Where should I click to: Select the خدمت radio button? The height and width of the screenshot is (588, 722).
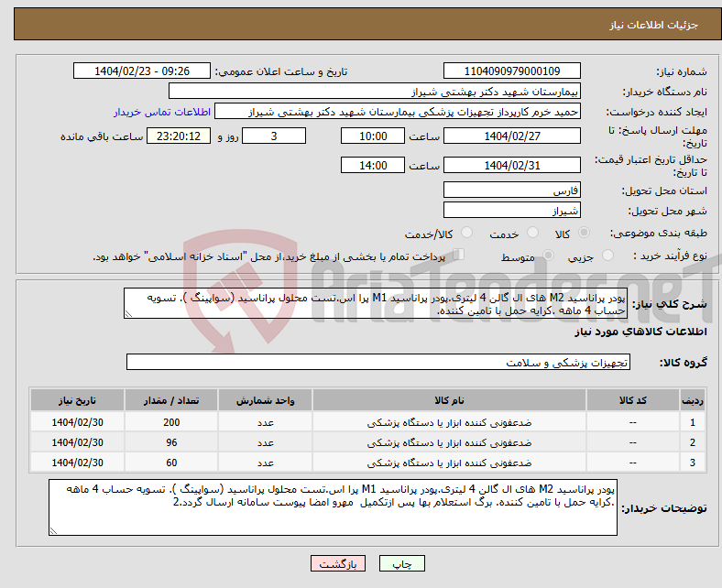coord(532,233)
